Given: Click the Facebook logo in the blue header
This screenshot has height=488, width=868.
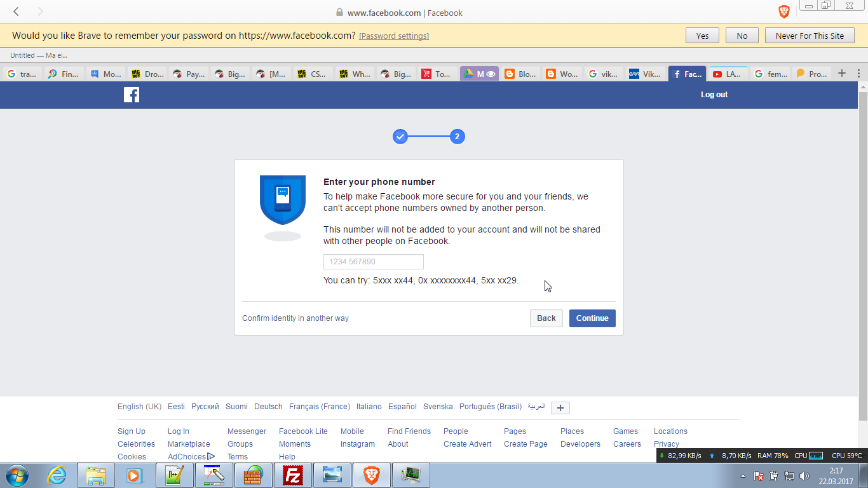Looking at the screenshot, I should (132, 95).
